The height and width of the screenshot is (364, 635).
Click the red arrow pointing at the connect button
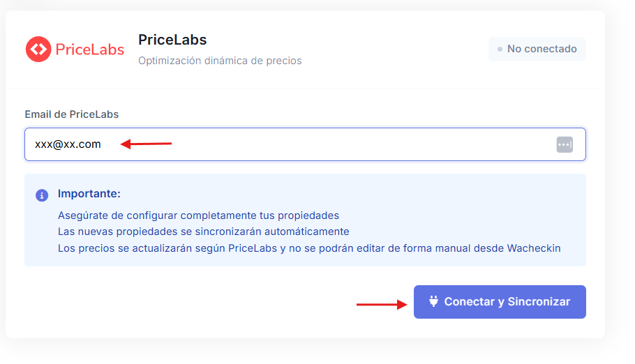pos(382,304)
